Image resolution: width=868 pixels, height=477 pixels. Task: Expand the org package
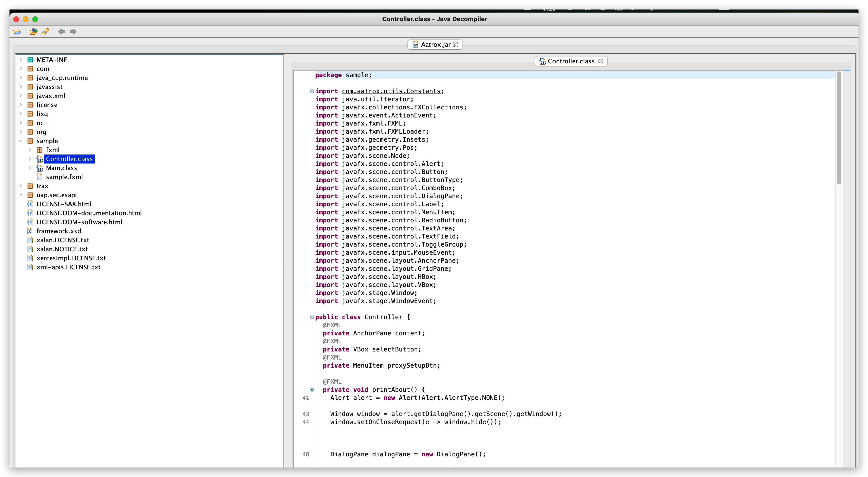21,132
